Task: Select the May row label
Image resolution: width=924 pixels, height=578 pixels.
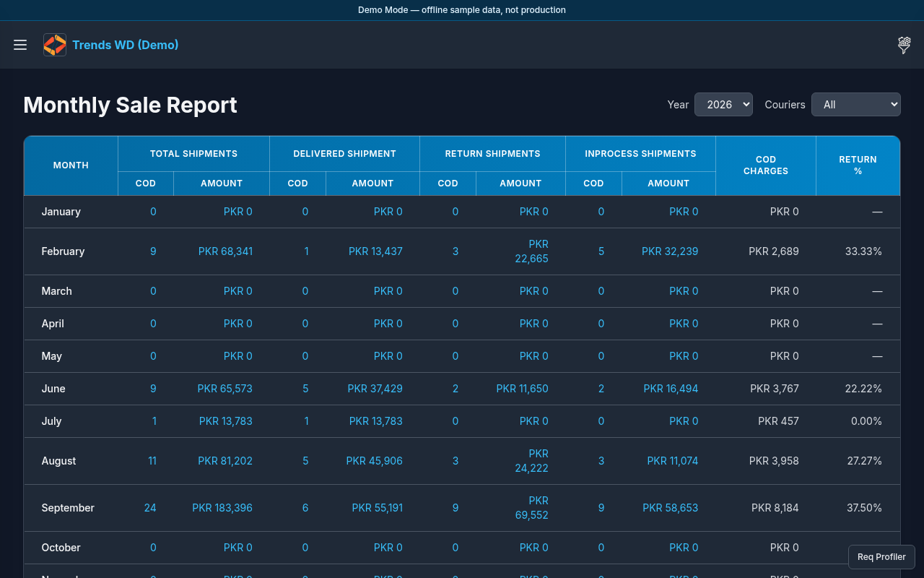Action: 51,356
